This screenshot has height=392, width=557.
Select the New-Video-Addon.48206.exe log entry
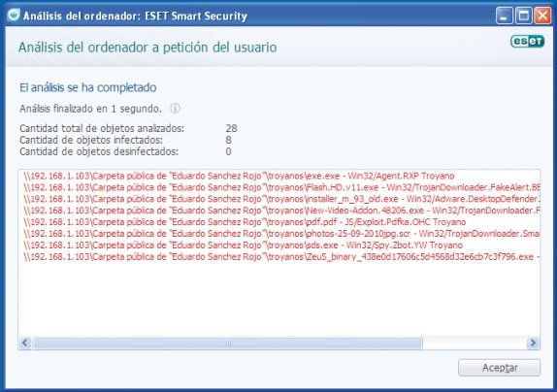(x=281, y=211)
